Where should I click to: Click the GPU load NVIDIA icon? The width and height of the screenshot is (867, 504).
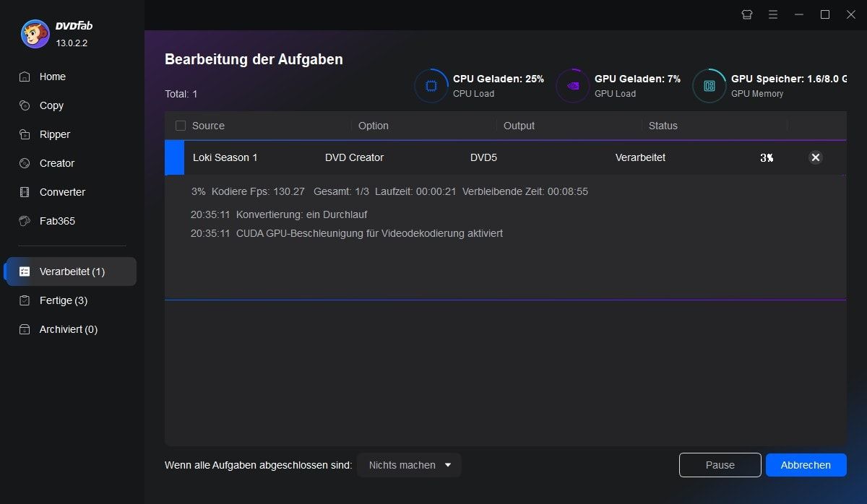[573, 86]
